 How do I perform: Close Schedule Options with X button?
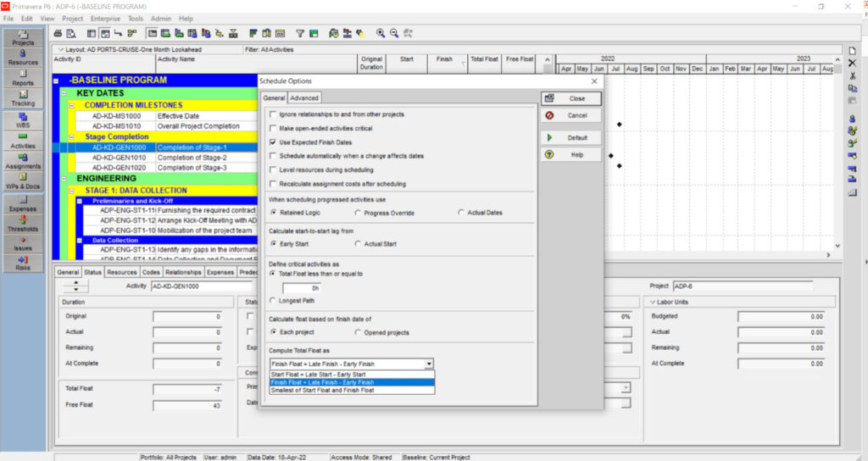pos(594,81)
